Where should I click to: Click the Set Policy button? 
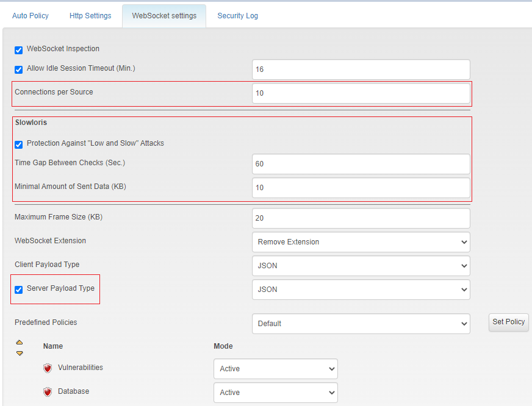[x=508, y=322]
